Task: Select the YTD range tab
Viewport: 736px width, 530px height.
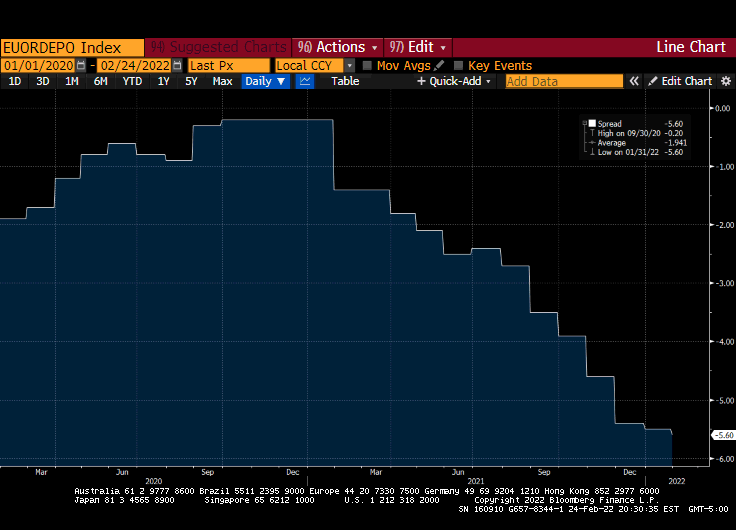Action: [x=132, y=81]
